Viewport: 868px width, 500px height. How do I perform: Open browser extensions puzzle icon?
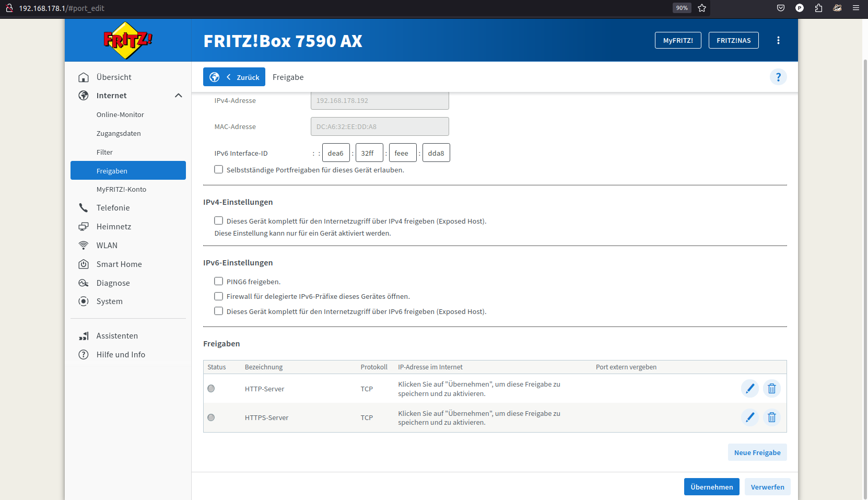[x=818, y=8]
